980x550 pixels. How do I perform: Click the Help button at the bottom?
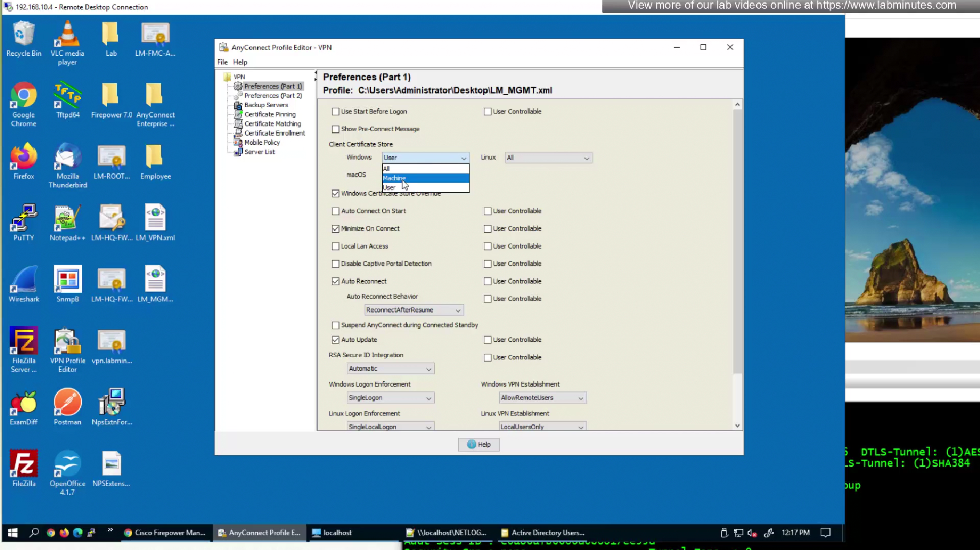[x=478, y=444]
